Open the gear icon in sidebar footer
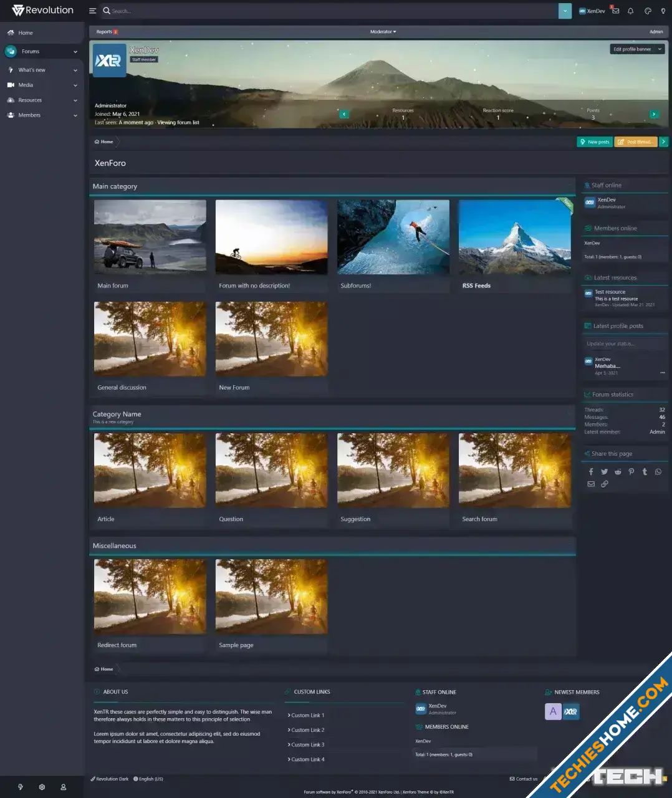The image size is (672, 798). pyautogui.click(x=42, y=787)
